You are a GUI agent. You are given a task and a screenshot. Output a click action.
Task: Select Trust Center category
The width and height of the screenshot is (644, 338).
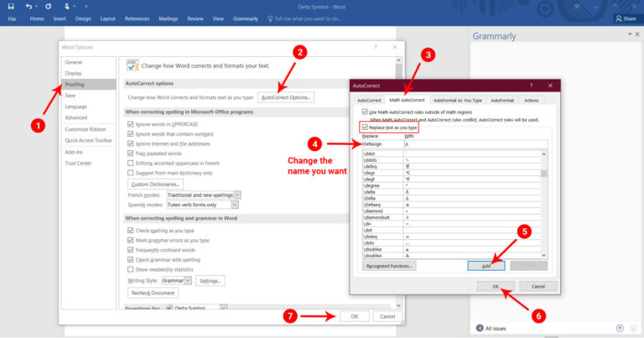88,163
